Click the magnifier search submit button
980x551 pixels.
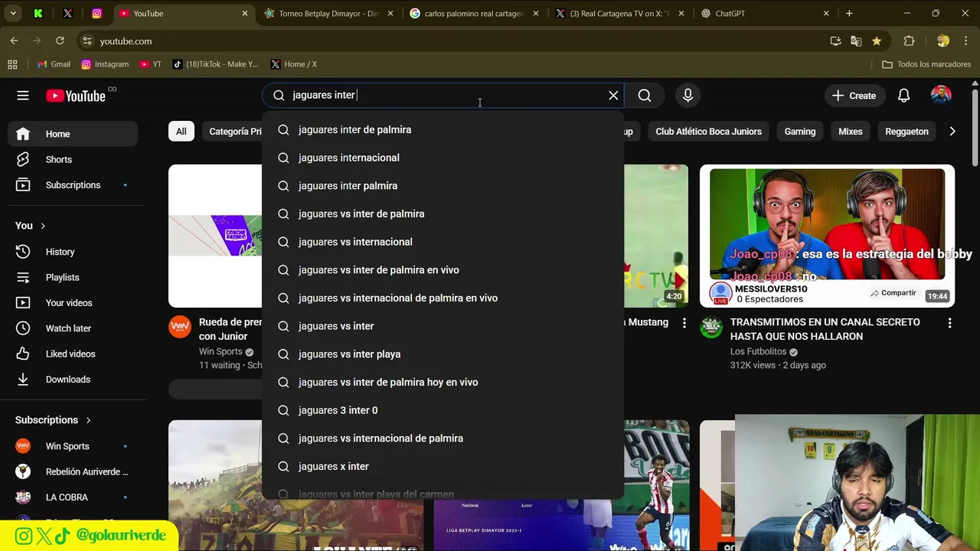[645, 96]
